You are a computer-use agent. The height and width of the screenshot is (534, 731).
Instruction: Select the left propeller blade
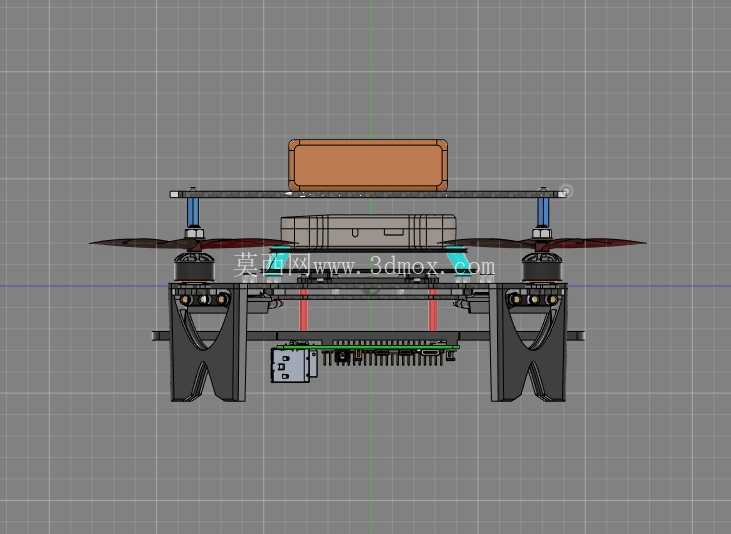pyautogui.click(x=191, y=243)
